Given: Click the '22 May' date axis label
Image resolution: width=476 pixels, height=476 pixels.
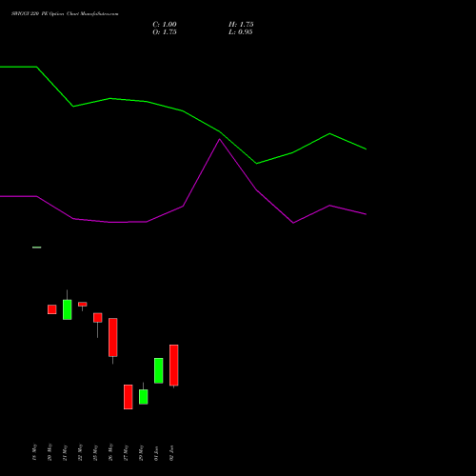Looking at the screenshot, I should coord(80,452).
